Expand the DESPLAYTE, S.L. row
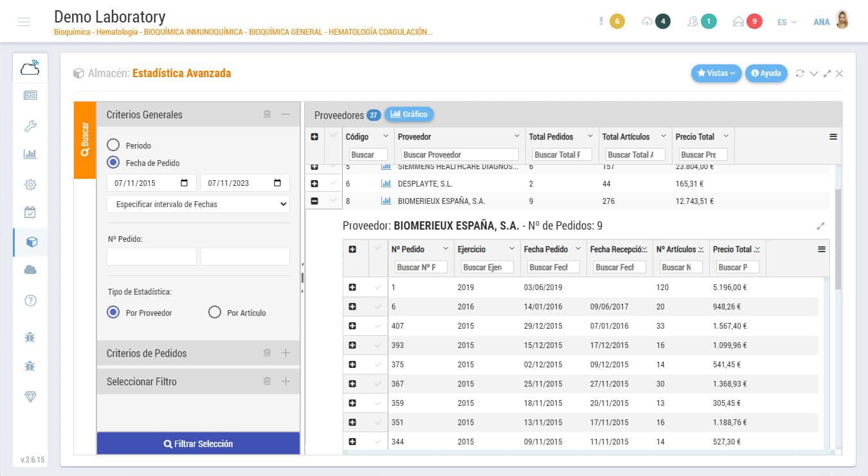 (314, 183)
